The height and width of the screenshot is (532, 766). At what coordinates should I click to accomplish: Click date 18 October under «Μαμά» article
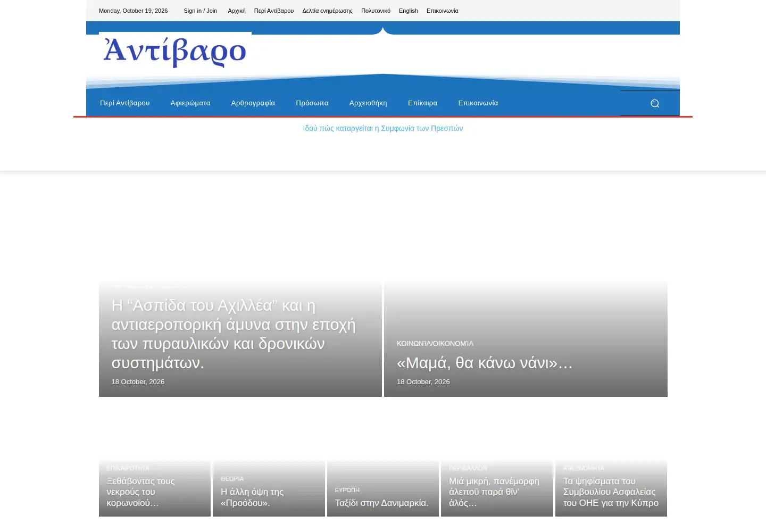coord(423,382)
